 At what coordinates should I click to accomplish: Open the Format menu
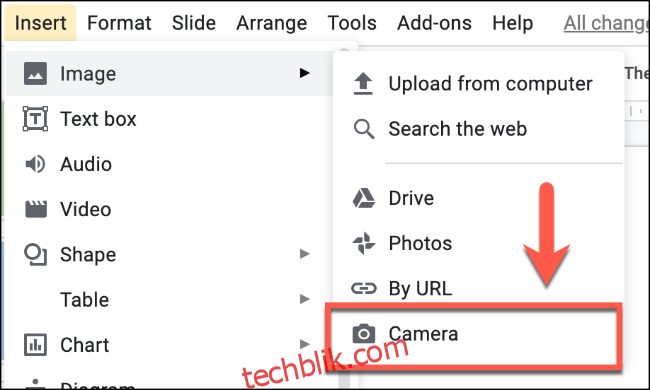pos(119,23)
